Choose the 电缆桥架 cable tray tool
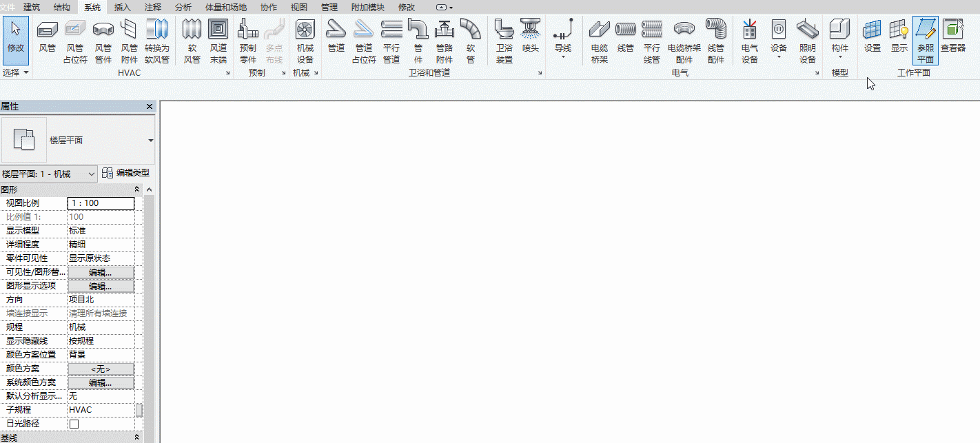 (599, 40)
